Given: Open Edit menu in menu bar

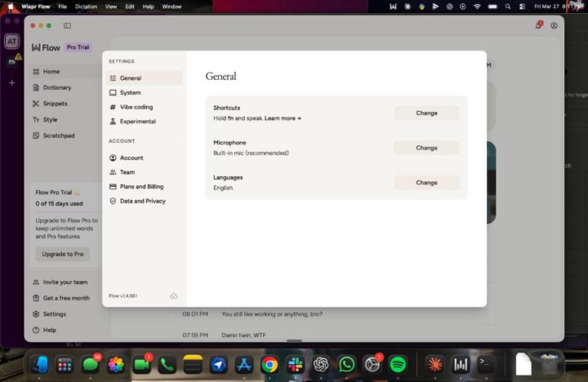Looking at the screenshot, I should click(x=130, y=7).
